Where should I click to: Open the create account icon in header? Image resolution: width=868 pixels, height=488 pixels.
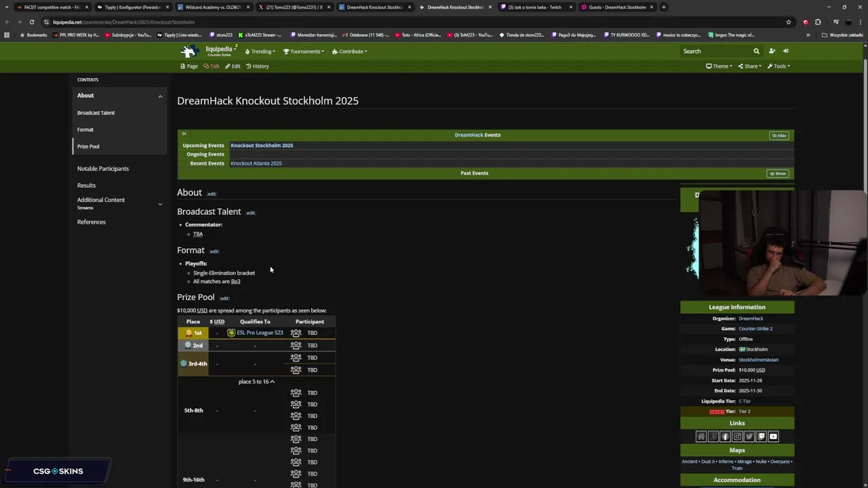click(772, 51)
